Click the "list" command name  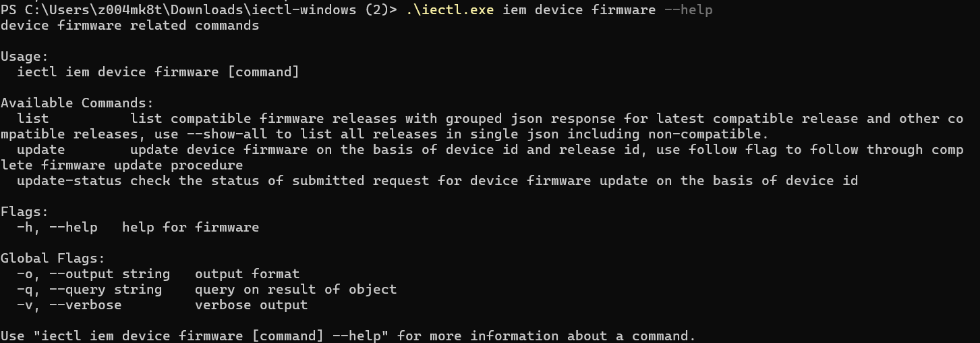coord(33,119)
